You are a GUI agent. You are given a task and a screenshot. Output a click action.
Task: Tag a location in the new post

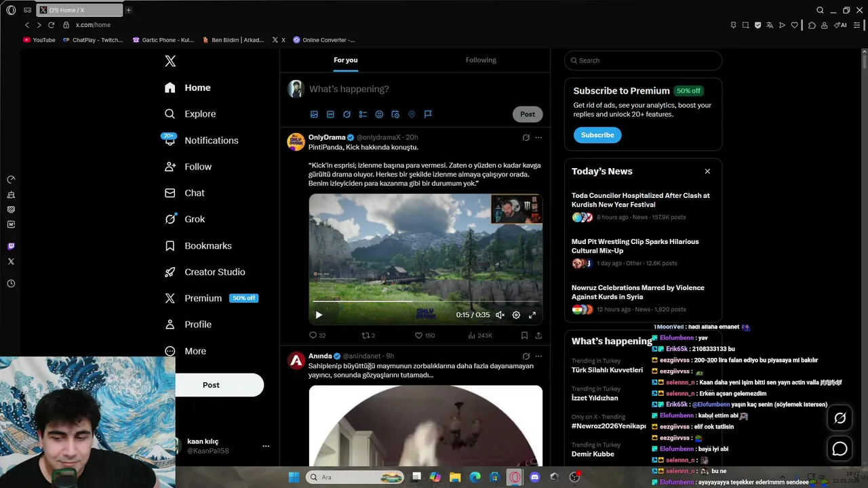click(x=412, y=115)
